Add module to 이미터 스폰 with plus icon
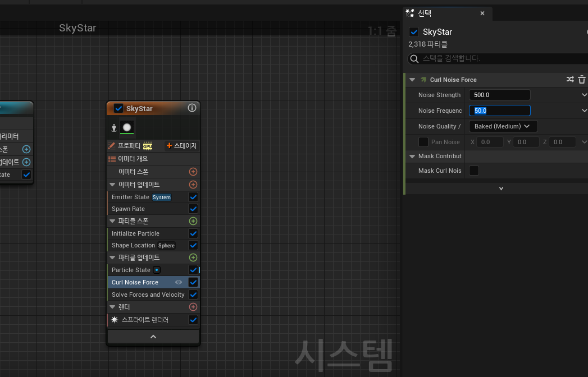The height and width of the screenshot is (377, 588). click(x=193, y=172)
